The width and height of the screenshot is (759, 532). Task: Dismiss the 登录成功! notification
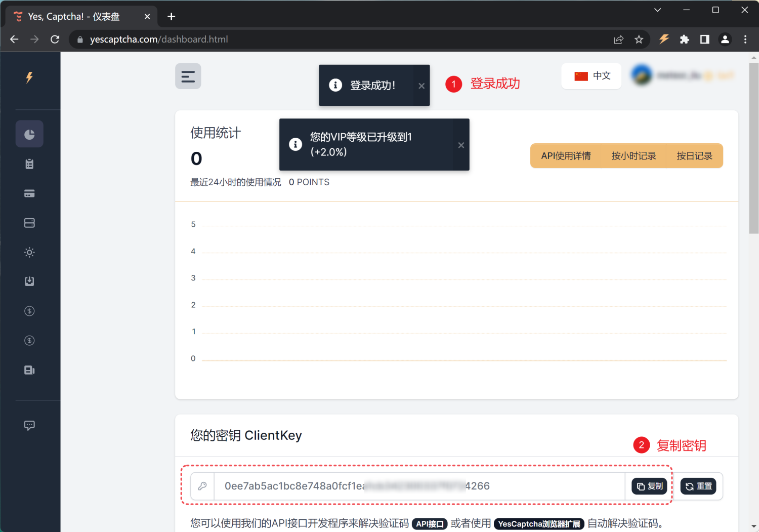click(421, 86)
